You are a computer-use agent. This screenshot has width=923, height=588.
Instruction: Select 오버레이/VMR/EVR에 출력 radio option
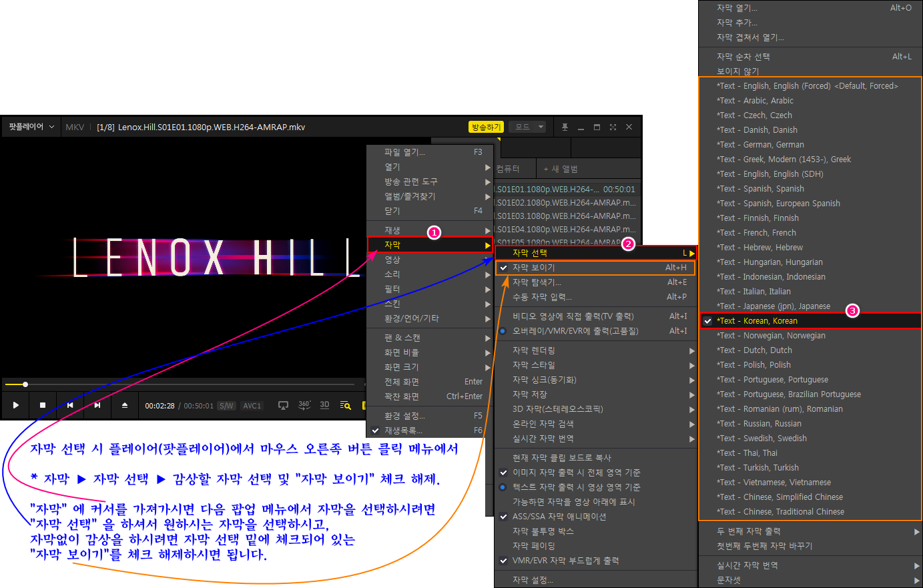[x=575, y=331]
